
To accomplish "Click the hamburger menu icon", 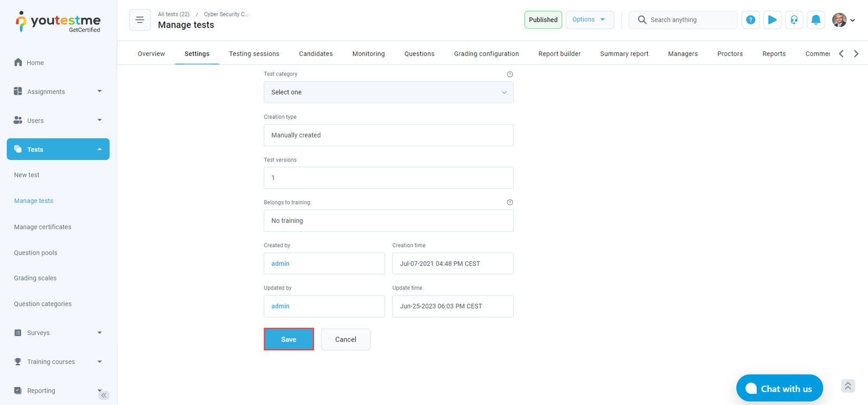I will click(139, 20).
